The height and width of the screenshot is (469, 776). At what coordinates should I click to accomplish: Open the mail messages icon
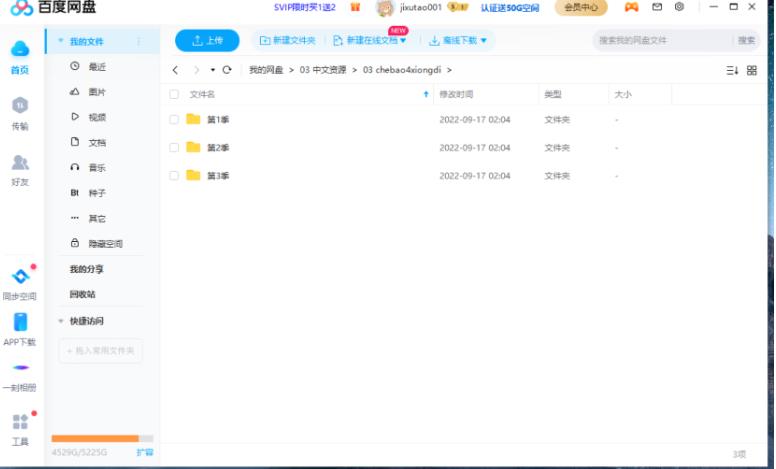657,7
